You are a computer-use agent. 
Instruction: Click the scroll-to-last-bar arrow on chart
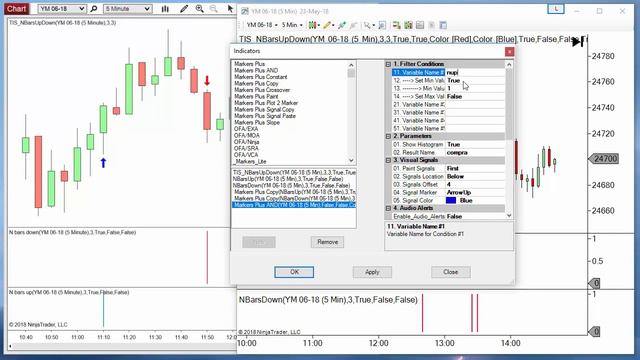pyautogui.click(x=578, y=42)
